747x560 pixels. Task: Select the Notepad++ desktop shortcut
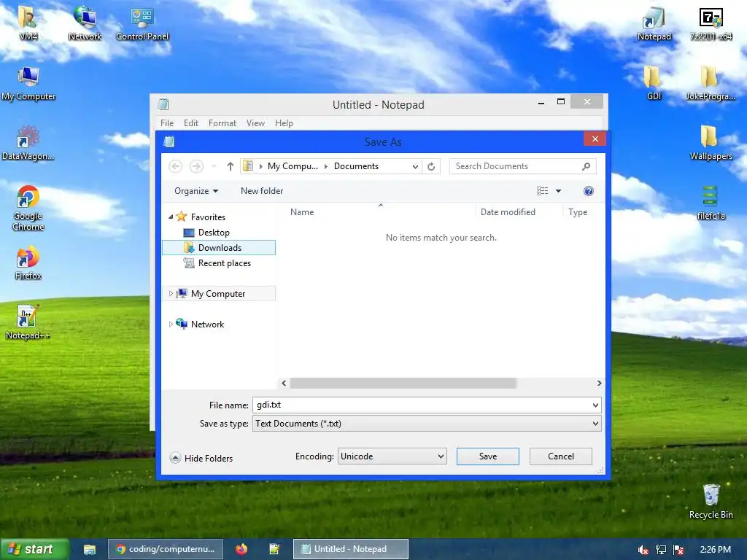pyautogui.click(x=28, y=322)
